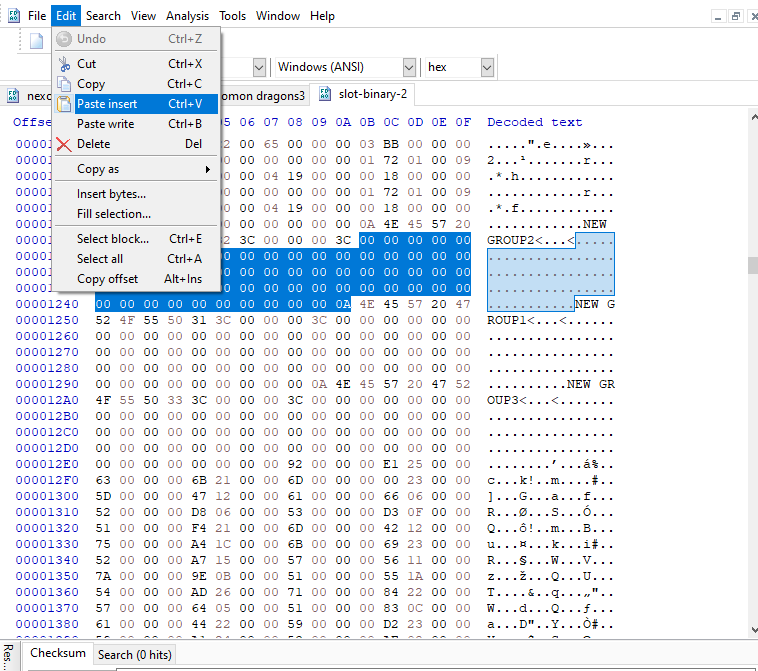Click hex byte 63 in row 000012F0
This screenshot has width=758, height=671.
[x=103, y=480]
